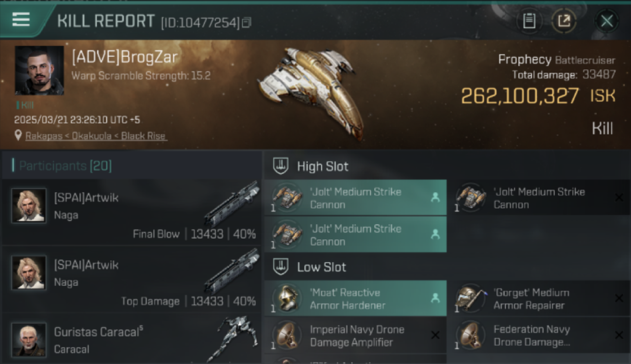
Task: Select the dropped 'Jolt' Medium Strike Cannon marked X
Action: (539, 198)
